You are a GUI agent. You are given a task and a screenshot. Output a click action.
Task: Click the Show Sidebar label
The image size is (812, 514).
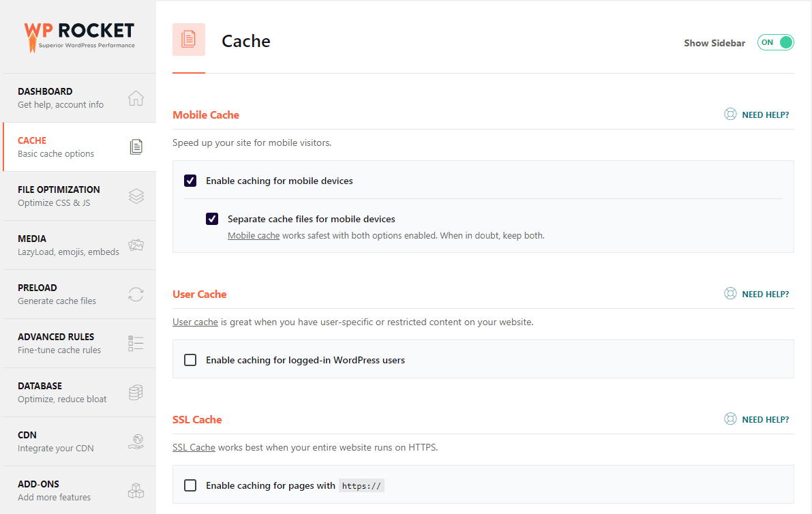[714, 43]
